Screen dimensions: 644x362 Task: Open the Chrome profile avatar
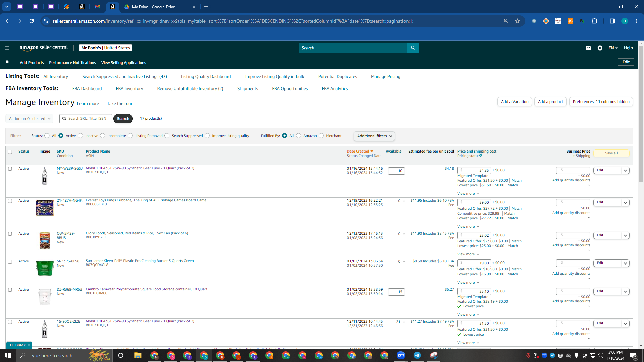coord(624,21)
